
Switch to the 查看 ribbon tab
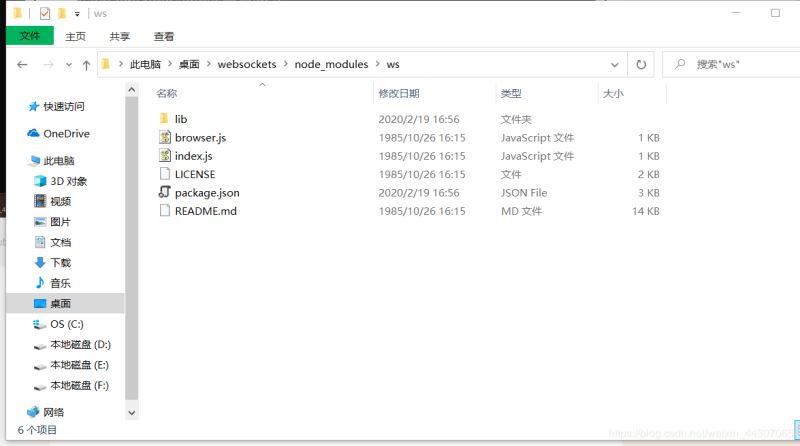tap(164, 36)
